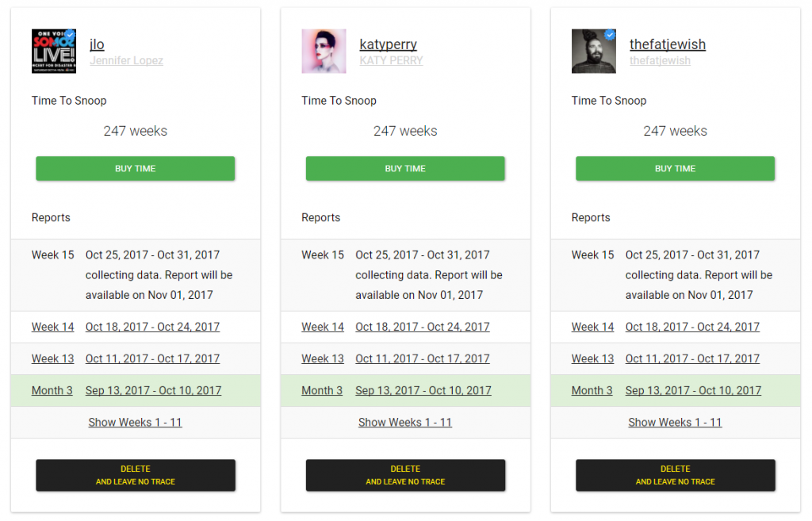
Task: Open the thefatjewish username link
Action: (668, 44)
